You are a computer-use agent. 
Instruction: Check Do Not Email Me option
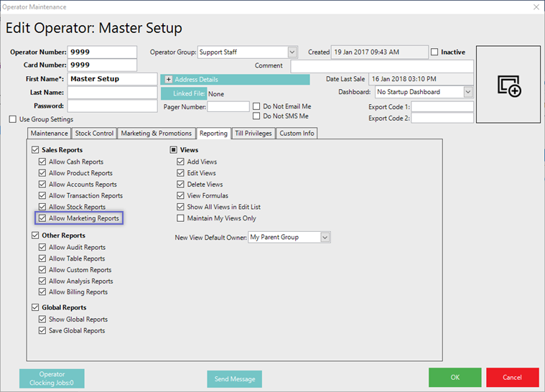[257, 106]
